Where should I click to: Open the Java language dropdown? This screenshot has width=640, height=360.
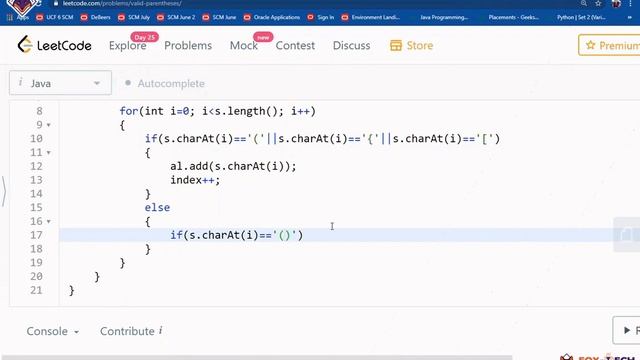pos(60,83)
